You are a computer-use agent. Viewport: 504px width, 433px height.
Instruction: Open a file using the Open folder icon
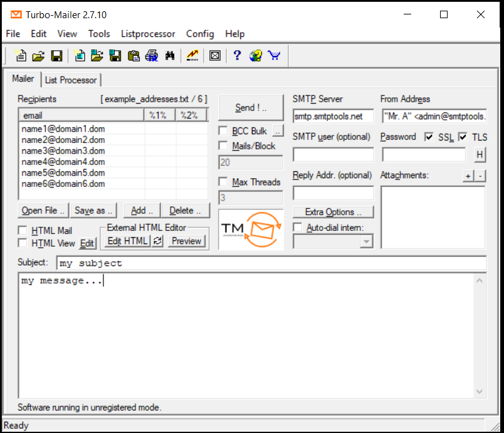[38, 56]
